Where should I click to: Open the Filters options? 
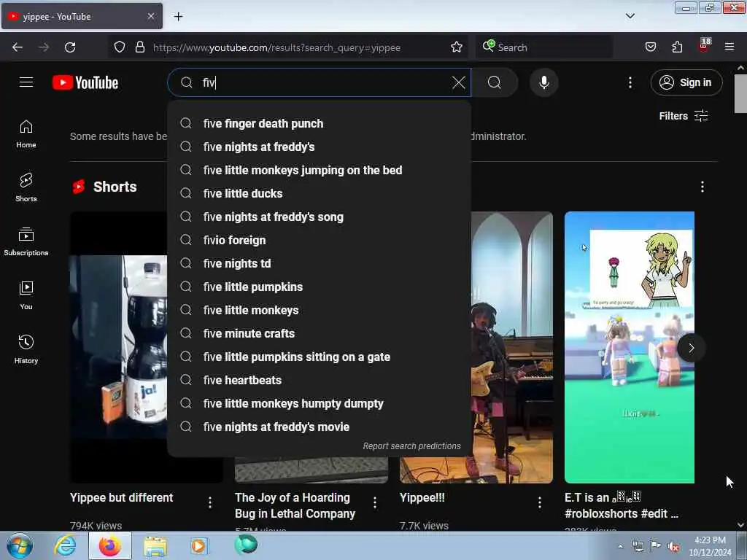[x=684, y=116]
